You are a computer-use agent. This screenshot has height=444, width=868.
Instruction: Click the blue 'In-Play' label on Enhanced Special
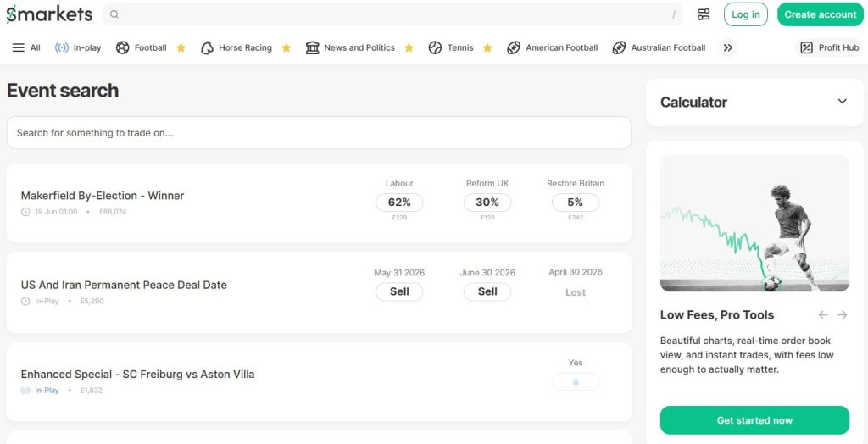[47, 391]
